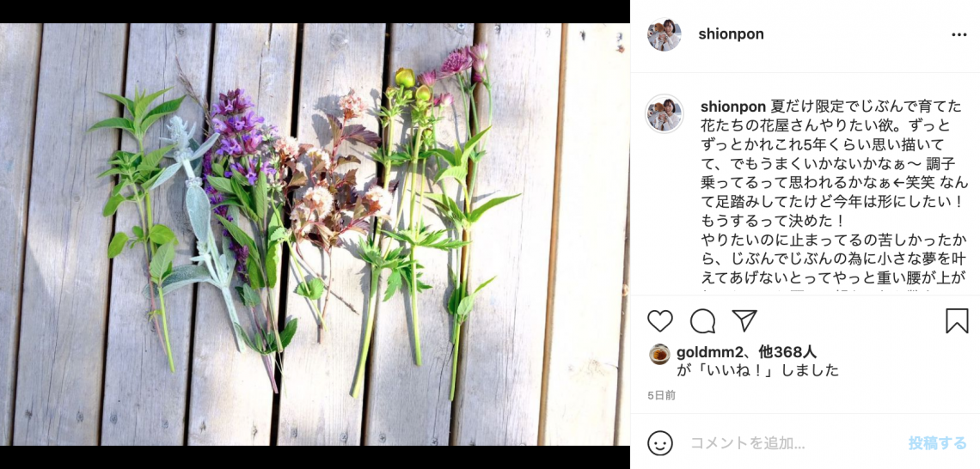Open the 5日前 timestamp link

(x=661, y=395)
